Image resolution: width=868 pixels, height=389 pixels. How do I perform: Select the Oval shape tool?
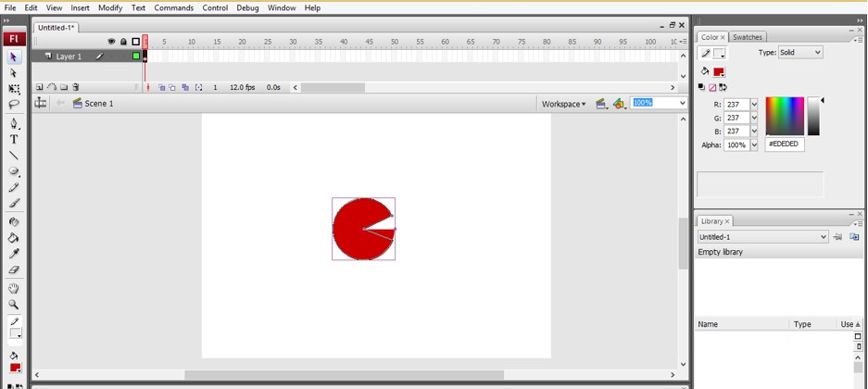click(14, 171)
